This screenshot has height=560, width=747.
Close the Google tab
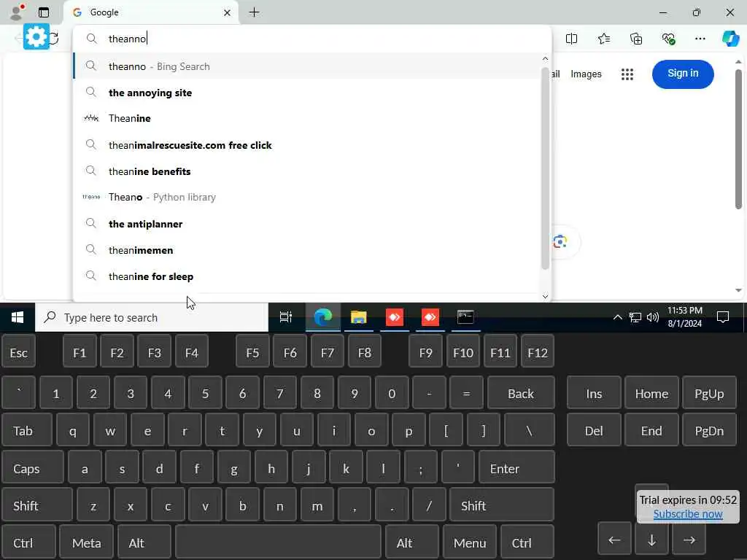tap(228, 13)
